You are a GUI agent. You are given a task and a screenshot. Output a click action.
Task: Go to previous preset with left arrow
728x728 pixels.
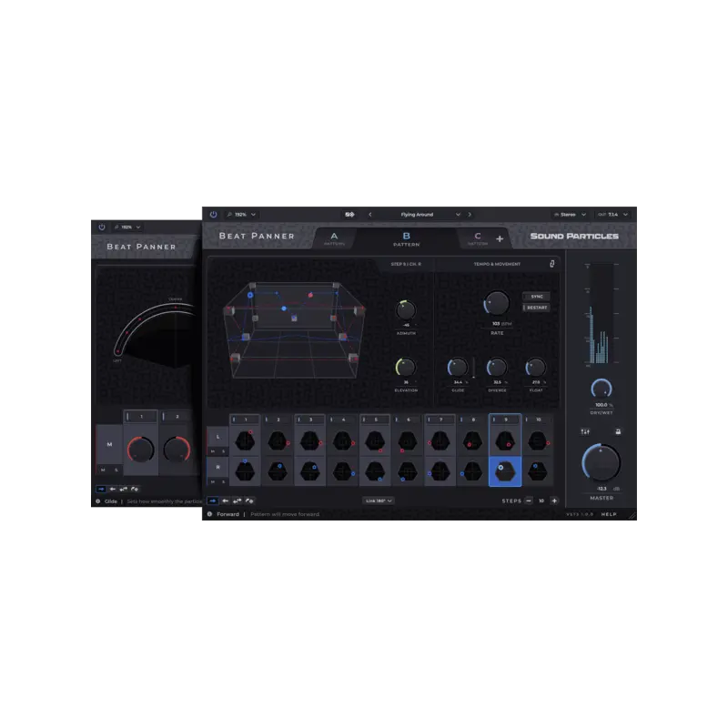[370, 215]
